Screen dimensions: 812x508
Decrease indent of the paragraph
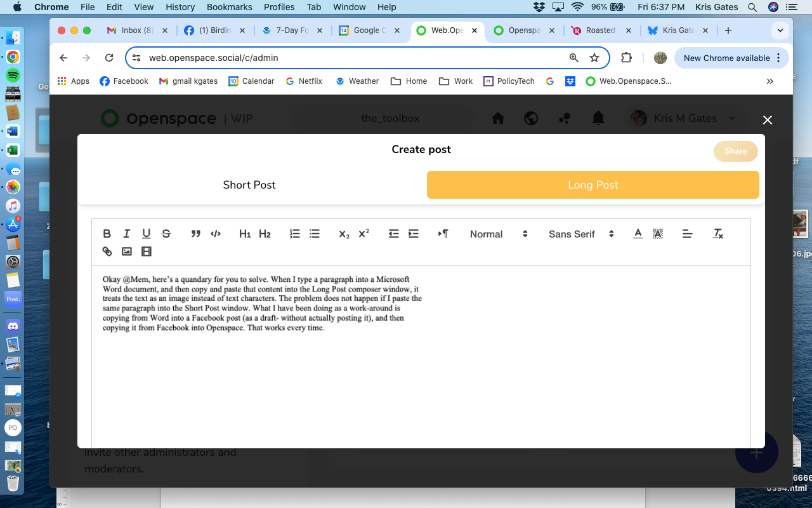click(393, 234)
